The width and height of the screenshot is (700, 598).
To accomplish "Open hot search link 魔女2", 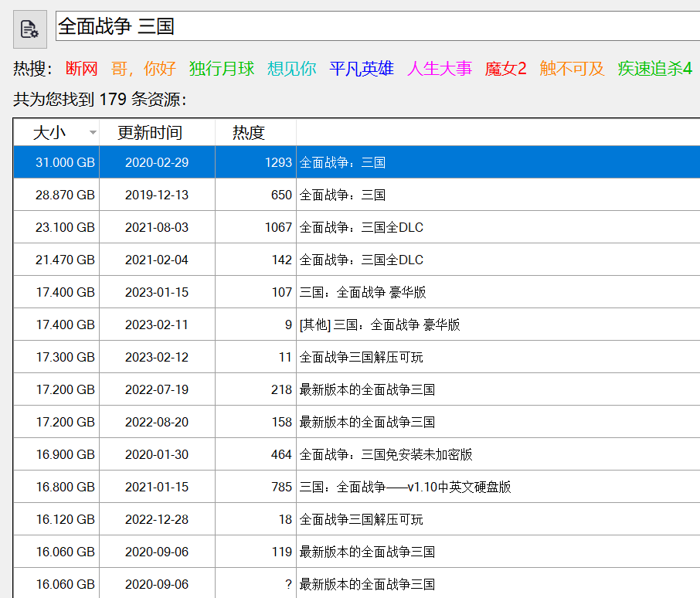I will [505, 69].
